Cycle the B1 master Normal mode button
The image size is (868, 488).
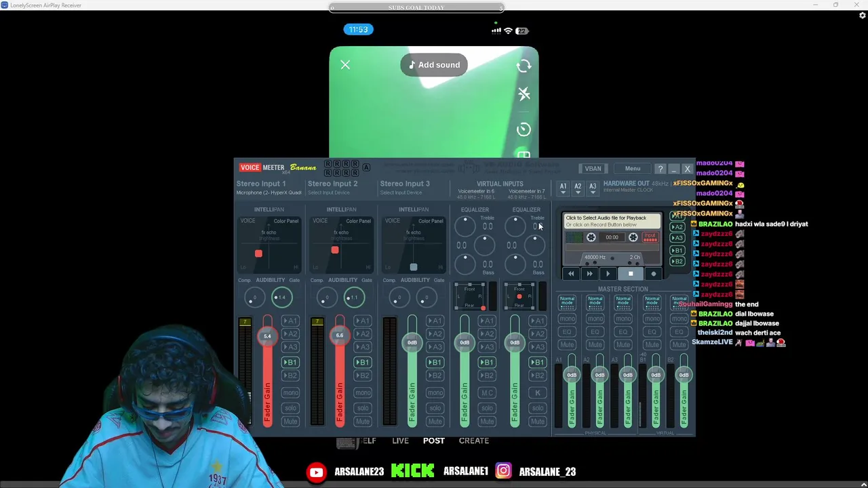[652, 302]
